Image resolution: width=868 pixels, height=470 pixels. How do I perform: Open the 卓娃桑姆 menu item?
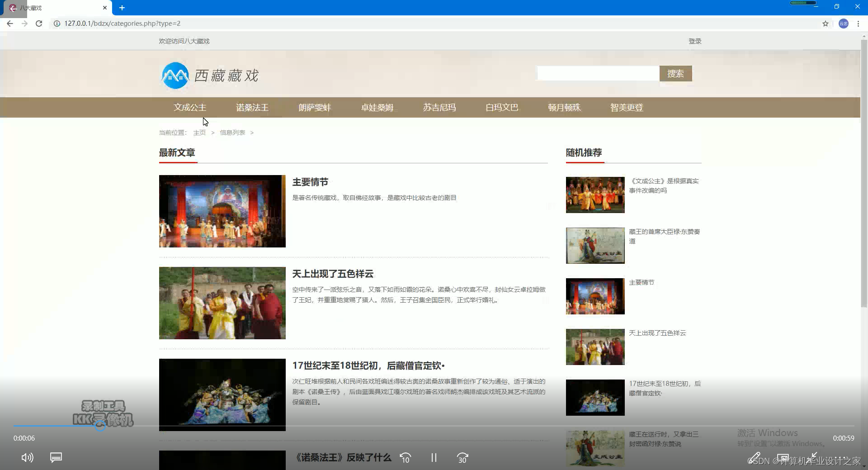pos(377,107)
